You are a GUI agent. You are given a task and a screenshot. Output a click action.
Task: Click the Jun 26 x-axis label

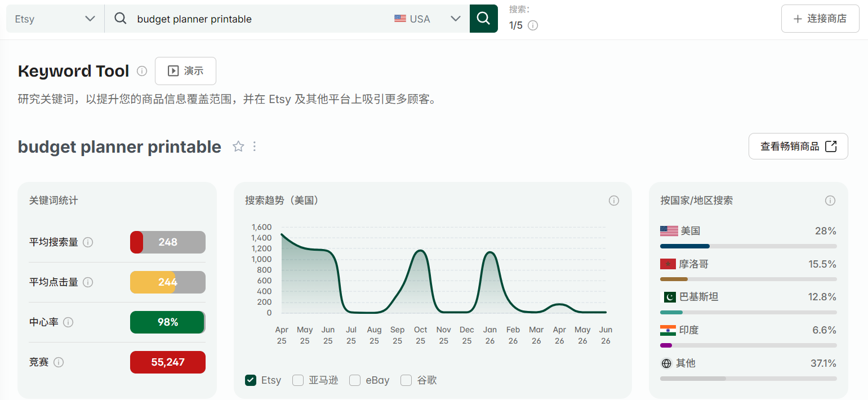[606, 335]
